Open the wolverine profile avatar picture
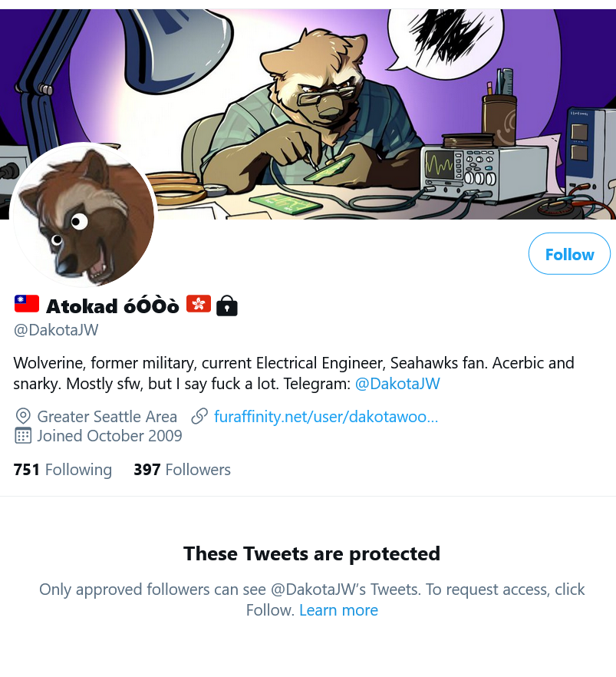Screen dimensions: 616x677 (x=84, y=215)
